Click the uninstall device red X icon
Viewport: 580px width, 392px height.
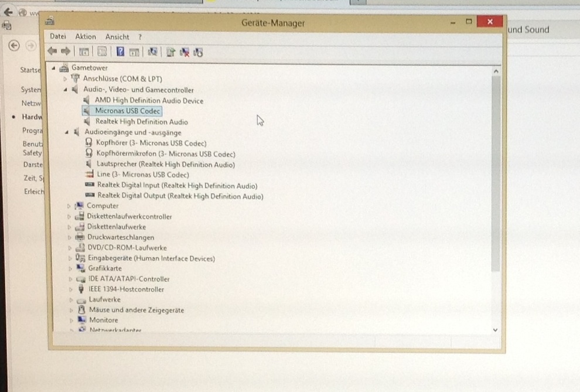coord(185,52)
